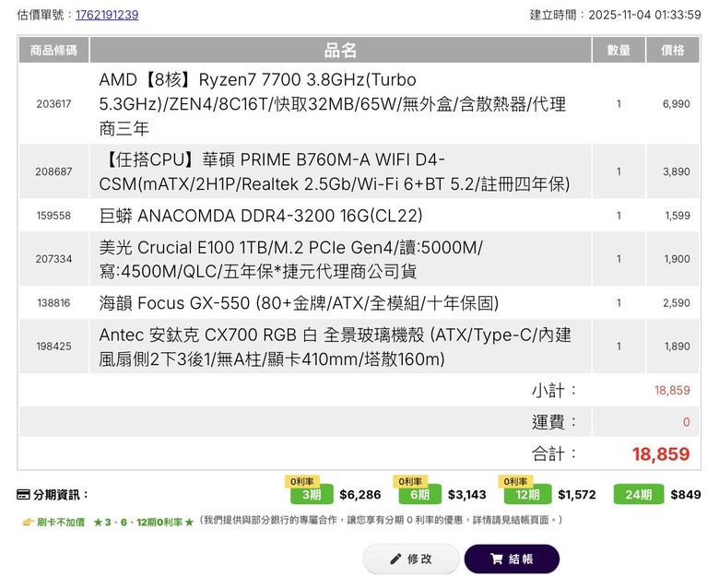The image size is (719, 588).
Task: Click the 0利率 tag above 12期
Action: click(x=515, y=481)
